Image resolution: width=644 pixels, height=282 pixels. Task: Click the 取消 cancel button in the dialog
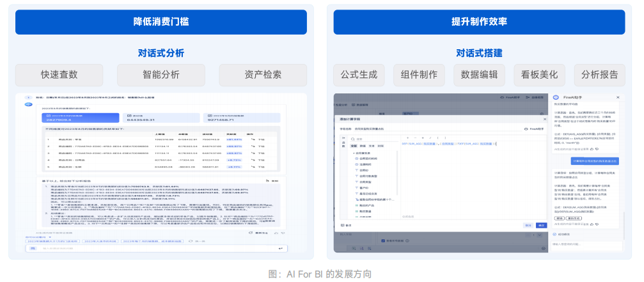point(528,225)
